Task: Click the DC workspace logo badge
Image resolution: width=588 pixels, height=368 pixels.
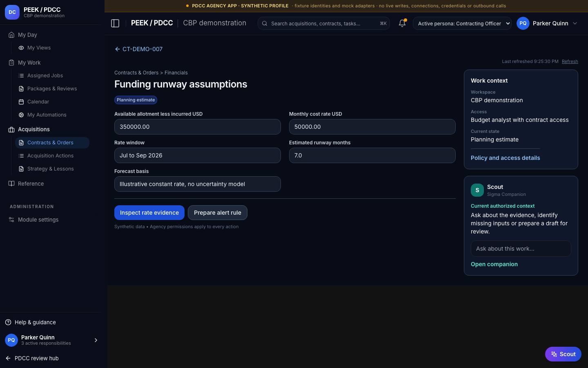Action: pyautogui.click(x=12, y=12)
